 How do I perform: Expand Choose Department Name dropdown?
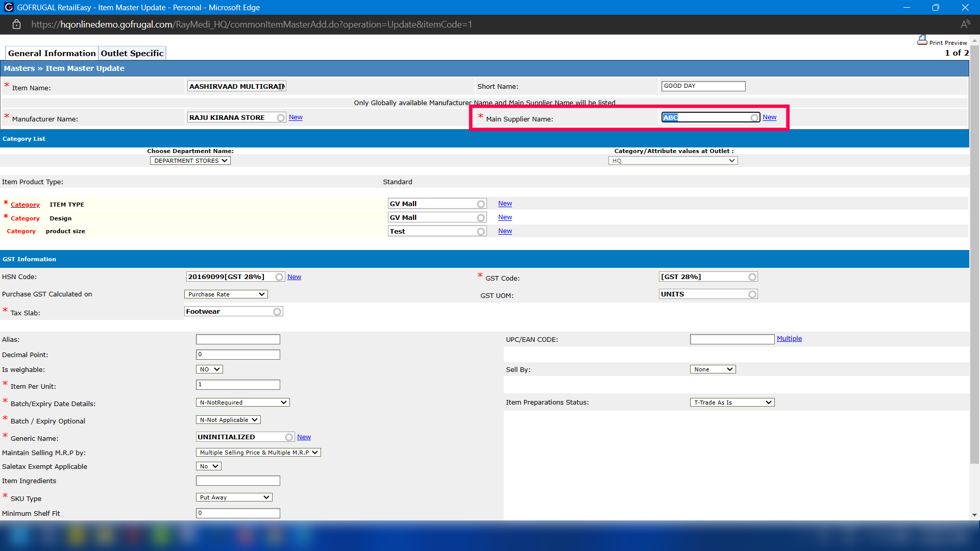[x=190, y=161]
